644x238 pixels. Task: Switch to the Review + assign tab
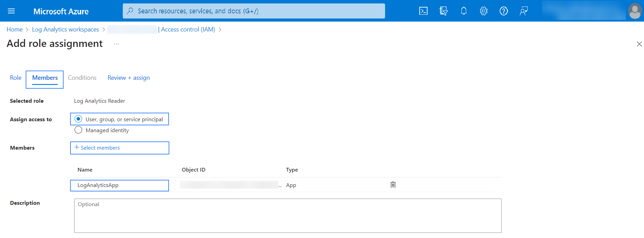(129, 78)
